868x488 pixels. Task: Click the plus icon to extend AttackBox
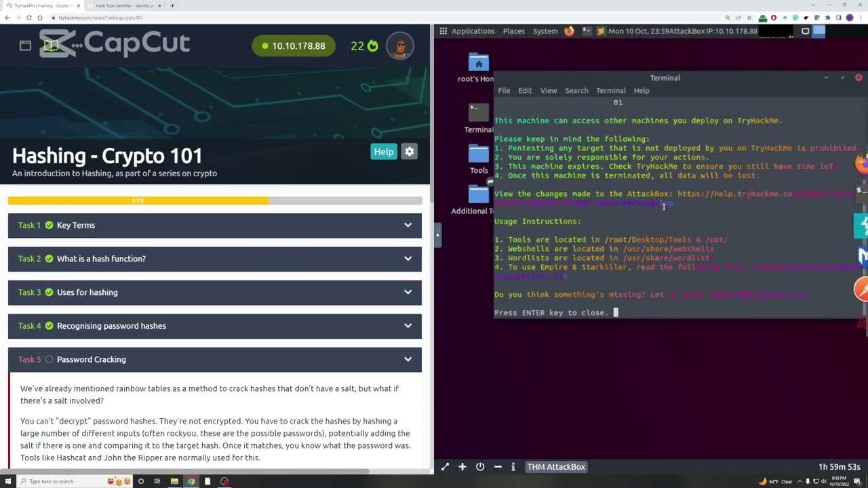pyautogui.click(x=462, y=467)
